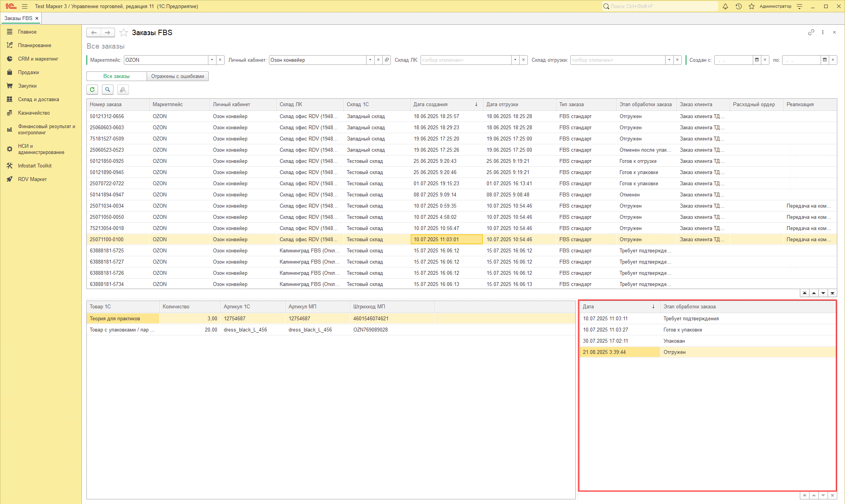Copy link to this form icon
Screen dimensions: 845x504
[x=811, y=32]
